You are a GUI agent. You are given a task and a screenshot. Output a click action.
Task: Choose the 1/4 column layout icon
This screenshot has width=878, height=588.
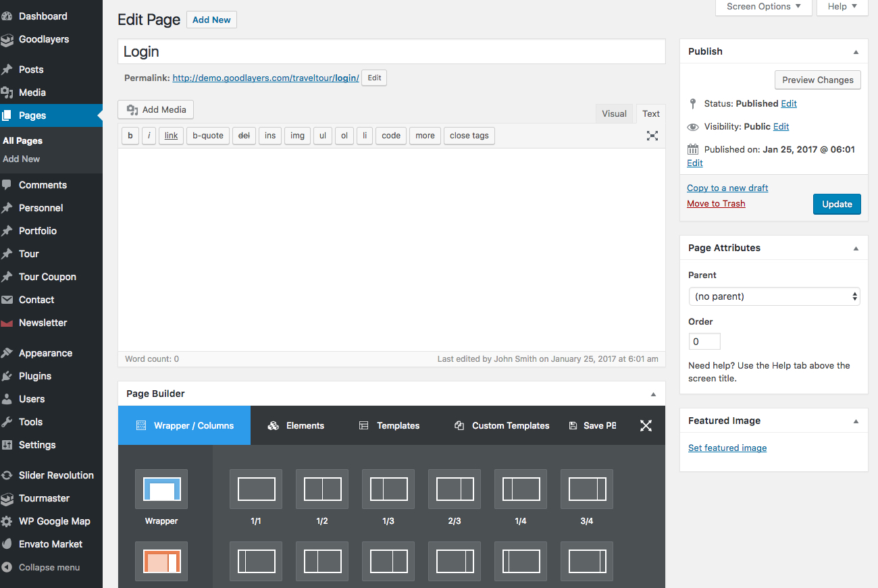(521, 489)
